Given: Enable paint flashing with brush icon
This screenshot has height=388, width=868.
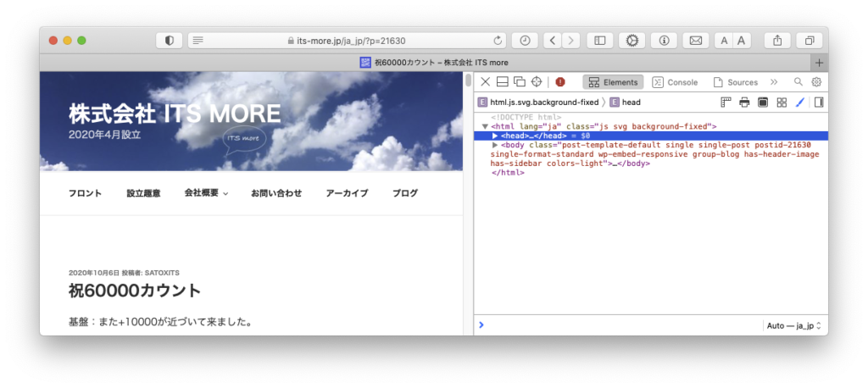Looking at the screenshot, I should 799,103.
